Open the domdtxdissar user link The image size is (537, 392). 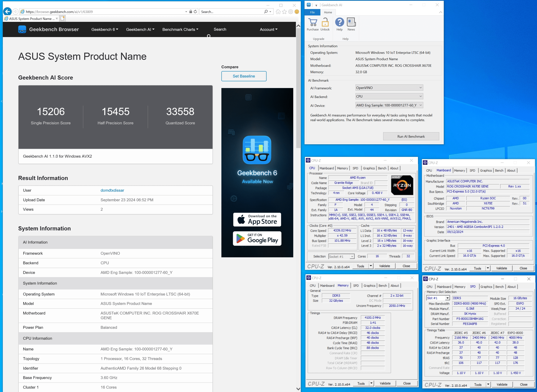click(112, 190)
